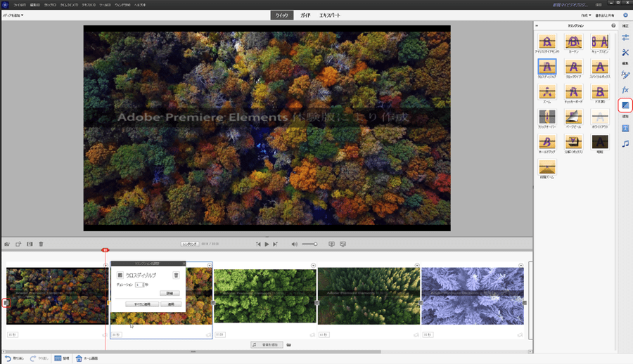This screenshot has height=364, width=633.
Task: Open the second clip's dropdown arrow
Action: tap(210, 265)
